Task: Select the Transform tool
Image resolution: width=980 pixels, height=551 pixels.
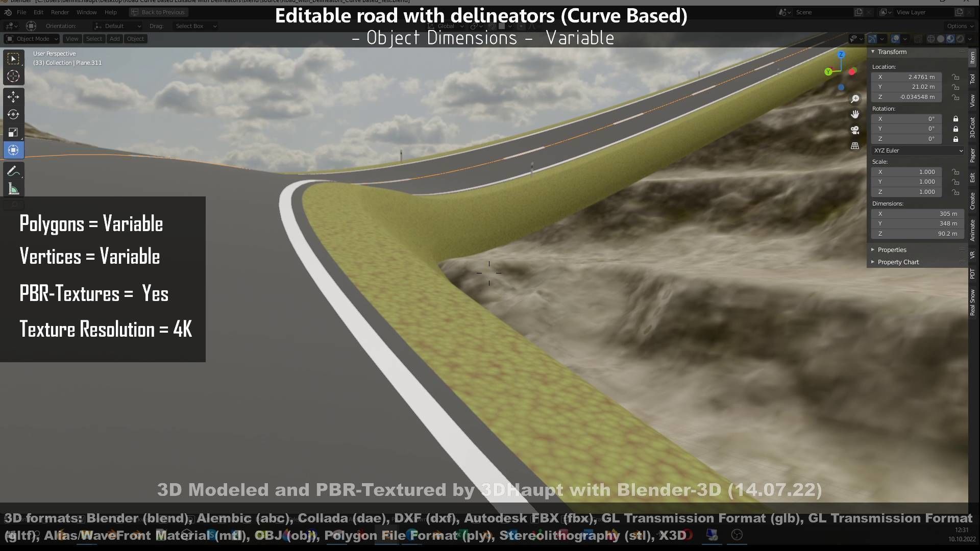Action: click(13, 150)
